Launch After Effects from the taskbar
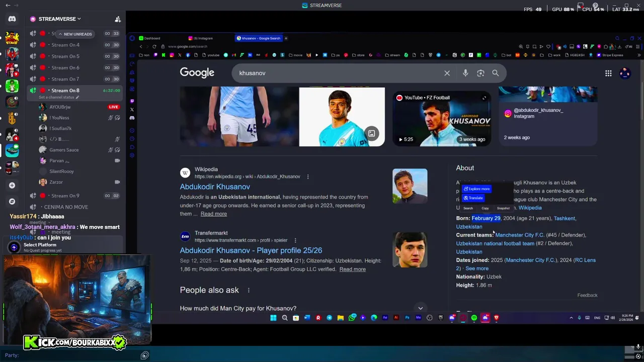The width and height of the screenshot is (644, 362). click(385, 318)
